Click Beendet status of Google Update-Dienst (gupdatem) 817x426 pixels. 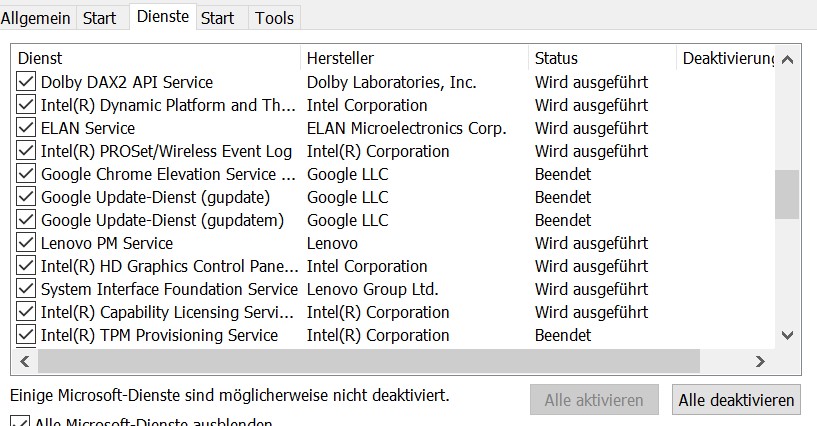point(563,220)
